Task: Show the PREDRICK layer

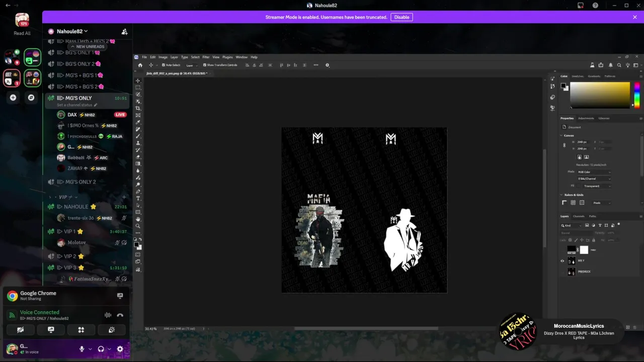Action: pyautogui.click(x=562, y=273)
